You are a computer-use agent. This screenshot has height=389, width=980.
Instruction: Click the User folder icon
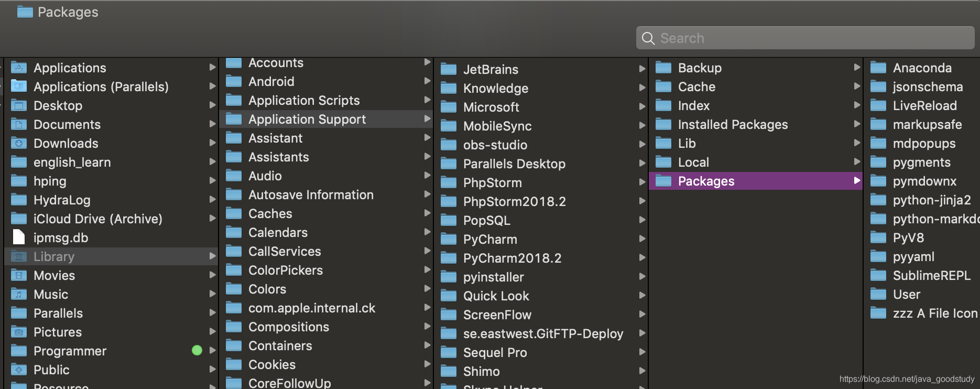tap(878, 294)
